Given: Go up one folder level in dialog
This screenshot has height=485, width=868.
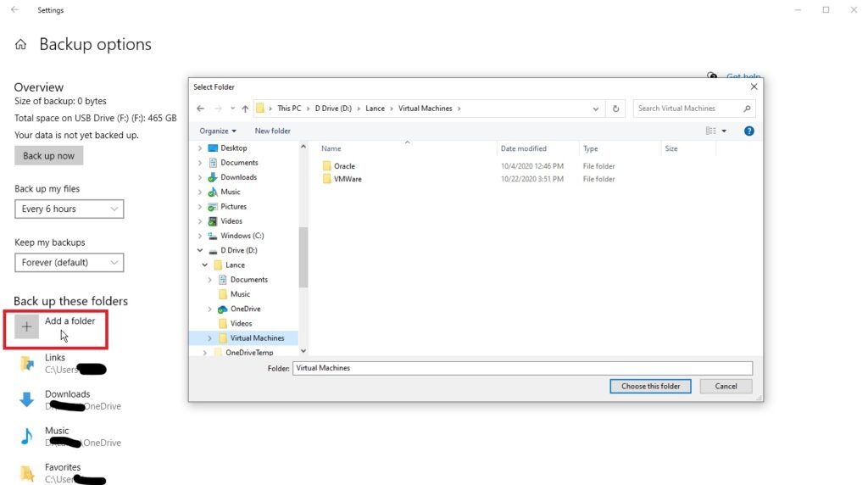Looking at the screenshot, I should click(x=245, y=109).
